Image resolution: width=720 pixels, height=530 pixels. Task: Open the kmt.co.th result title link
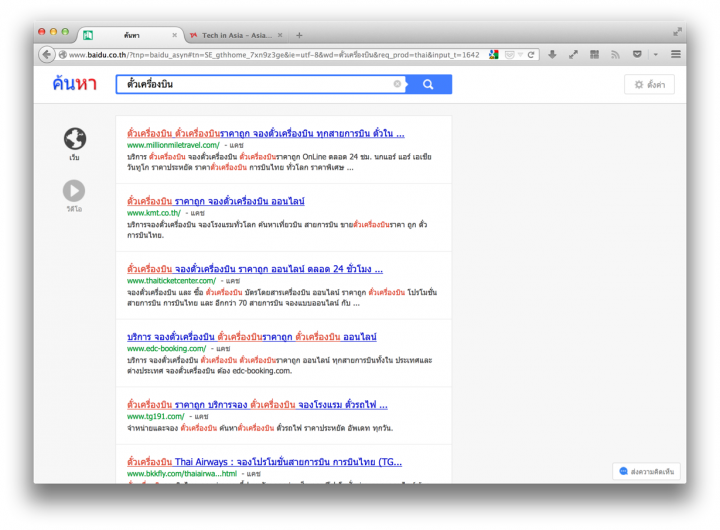pos(216,201)
